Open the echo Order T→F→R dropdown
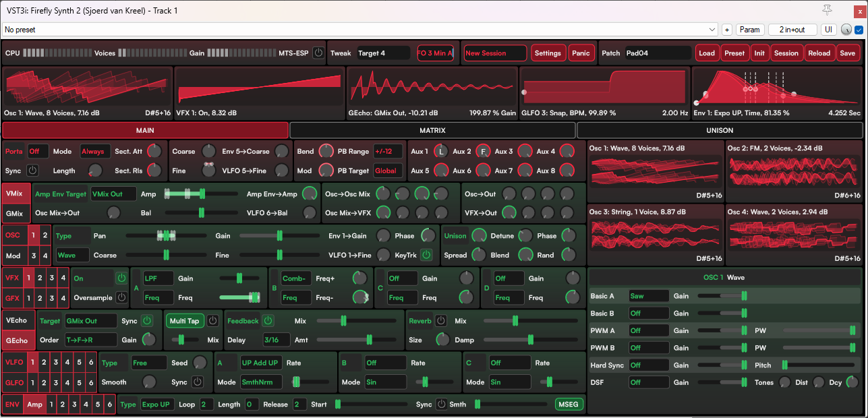The height and width of the screenshot is (418, 868). pos(90,340)
